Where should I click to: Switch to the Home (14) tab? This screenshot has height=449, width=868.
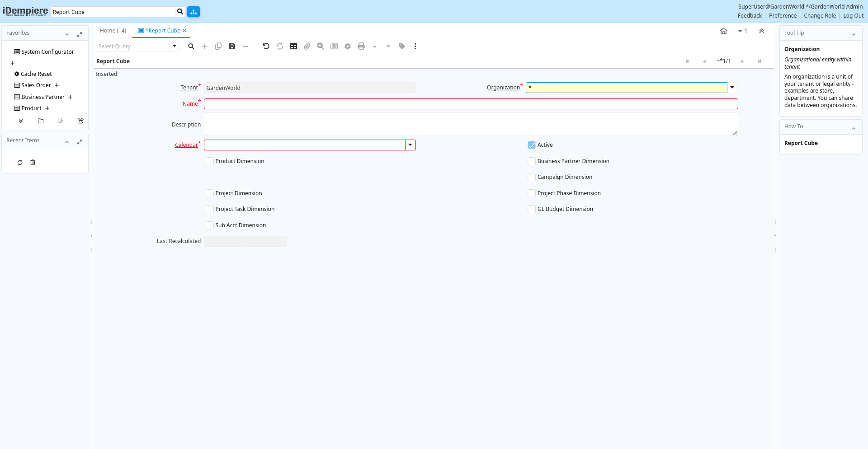(113, 31)
